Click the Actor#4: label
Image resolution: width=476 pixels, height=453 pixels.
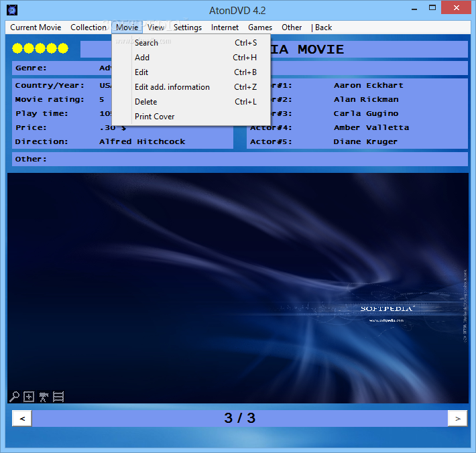pyautogui.click(x=271, y=127)
